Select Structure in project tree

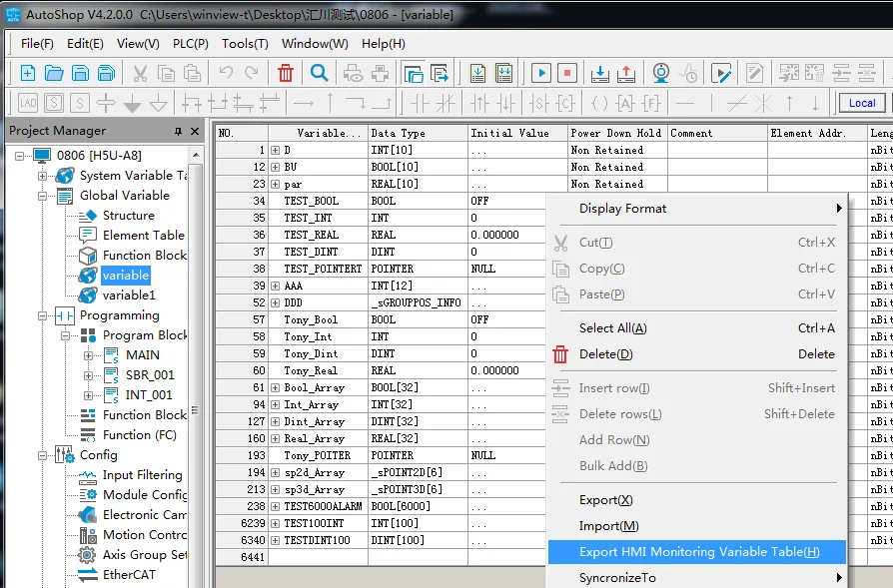(129, 216)
